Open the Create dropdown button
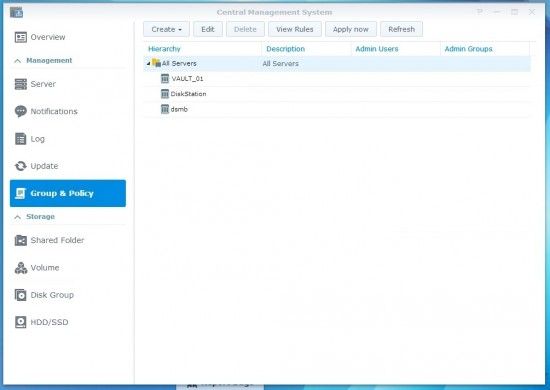The image size is (550, 390). (166, 29)
